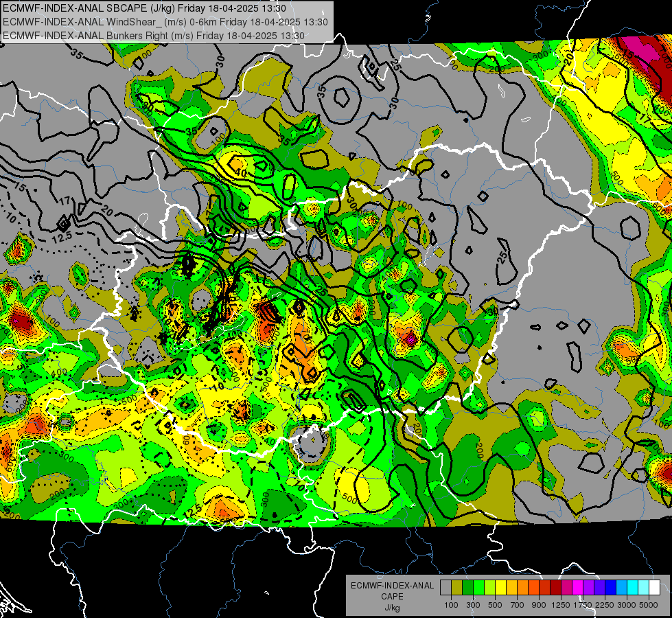Image resolution: width=672 pixels, height=618 pixels.
Task: Choose the indigo swatch before 2250
Action: coord(599,587)
